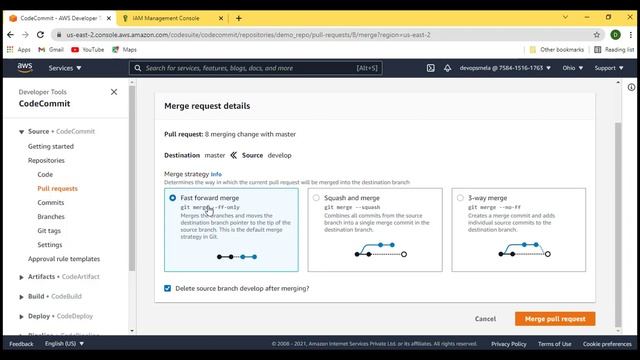This screenshot has height=360, width=640.
Task: Open the tab search chevron in title bar
Action: 565,18
